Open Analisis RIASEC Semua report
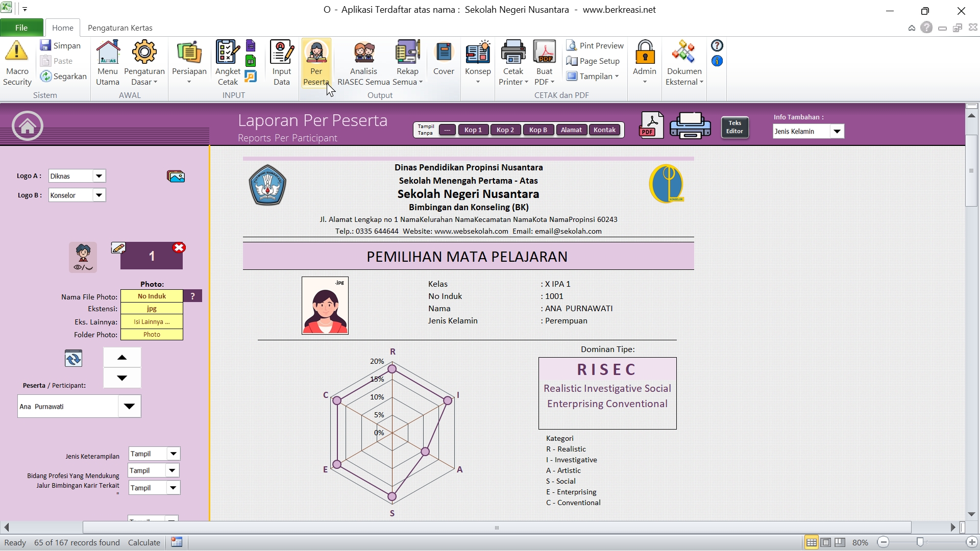 (363, 52)
